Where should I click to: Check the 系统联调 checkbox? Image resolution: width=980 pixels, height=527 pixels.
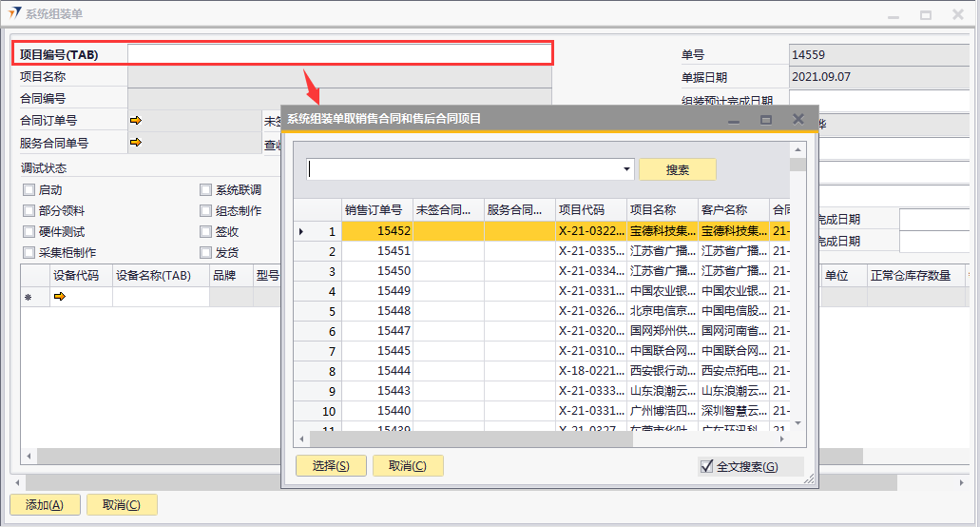pos(206,190)
